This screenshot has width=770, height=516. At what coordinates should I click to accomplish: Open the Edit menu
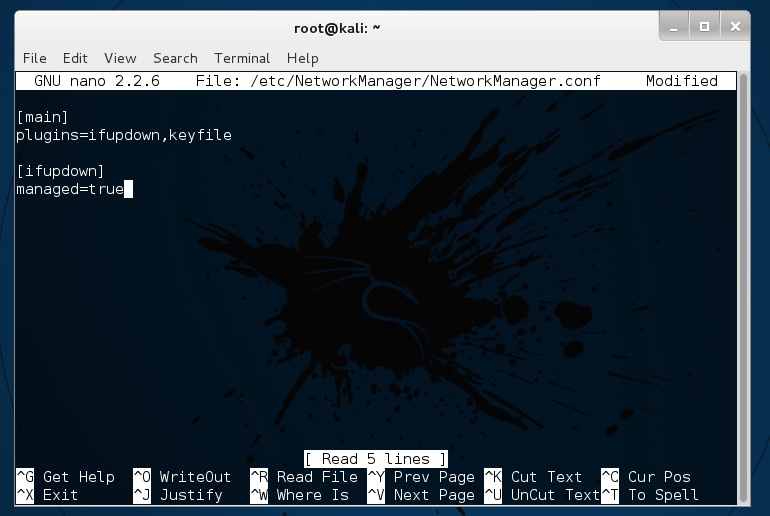[75, 58]
